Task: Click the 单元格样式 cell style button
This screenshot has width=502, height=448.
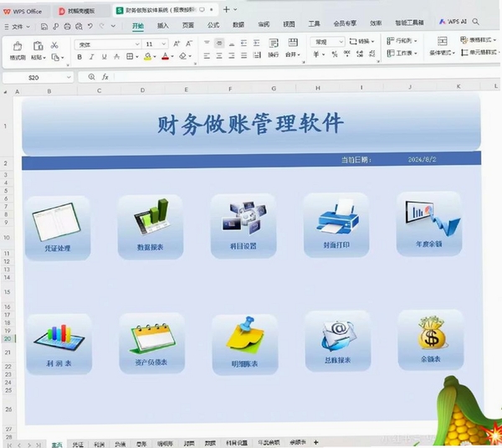Action: 480,52
